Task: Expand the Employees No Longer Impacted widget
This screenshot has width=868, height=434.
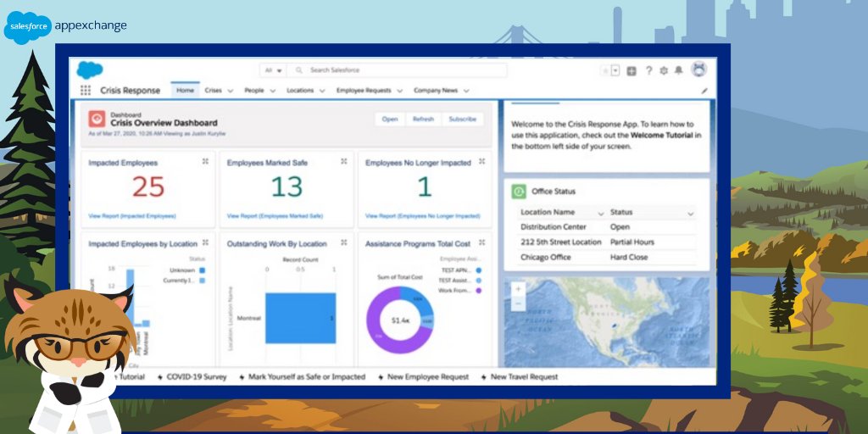Action: click(x=481, y=161)
